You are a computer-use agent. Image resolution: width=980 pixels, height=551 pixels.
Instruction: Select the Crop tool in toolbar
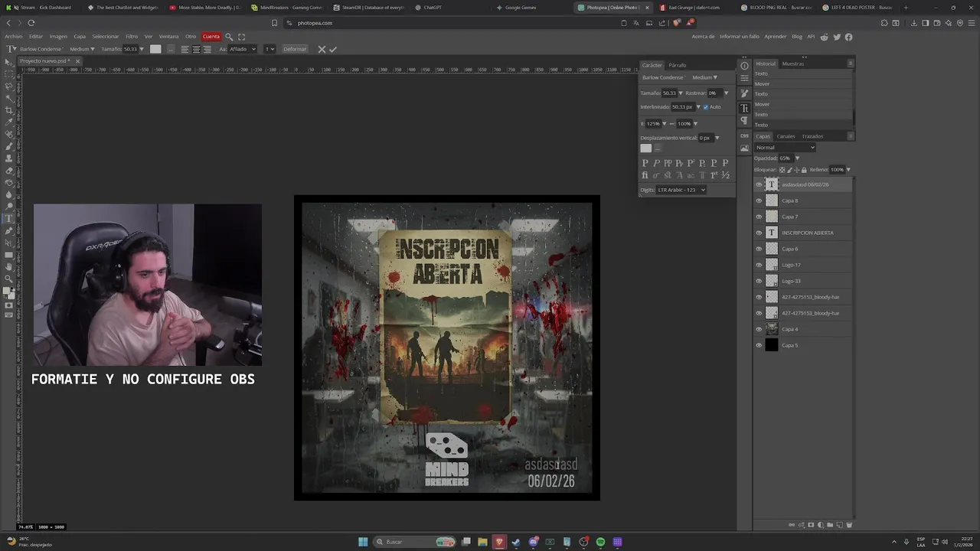pyautogui.click(x=9, y=109)
